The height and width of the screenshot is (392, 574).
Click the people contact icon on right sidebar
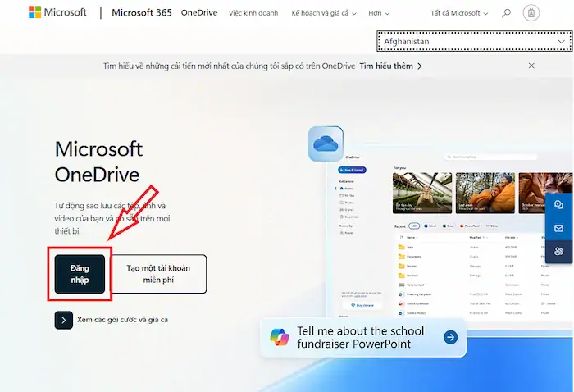point(558,251)
